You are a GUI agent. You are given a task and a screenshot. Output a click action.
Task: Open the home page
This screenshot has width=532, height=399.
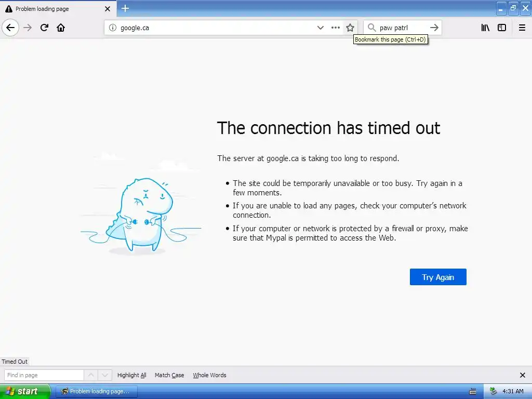61,28
